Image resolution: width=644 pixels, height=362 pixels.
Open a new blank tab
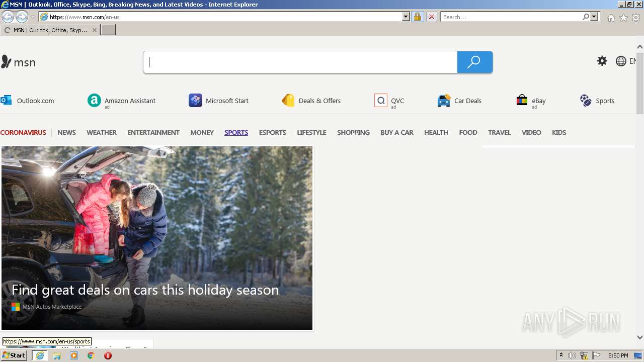108,30
